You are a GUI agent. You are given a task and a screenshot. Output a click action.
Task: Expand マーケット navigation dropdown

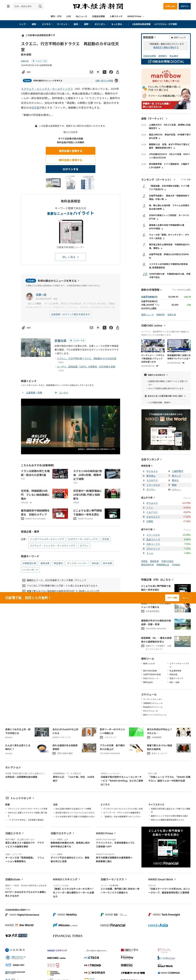pos(63,24)
